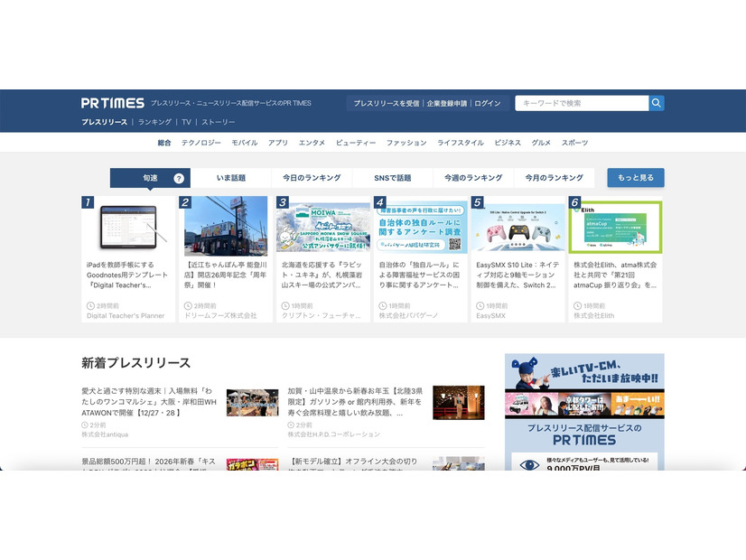The height and width of the screenshot is (560, 746).
Task: Click the magnifying glass search button
Action: pos(657,103)
